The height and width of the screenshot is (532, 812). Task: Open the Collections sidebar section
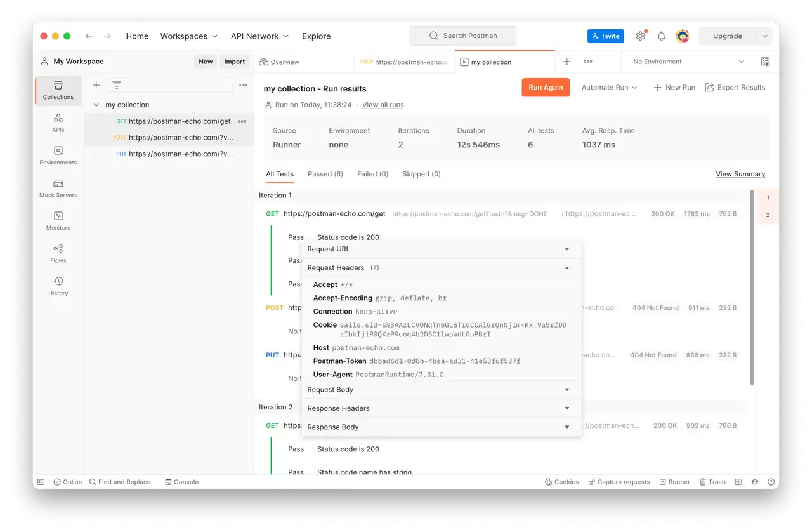click(58, 90)
